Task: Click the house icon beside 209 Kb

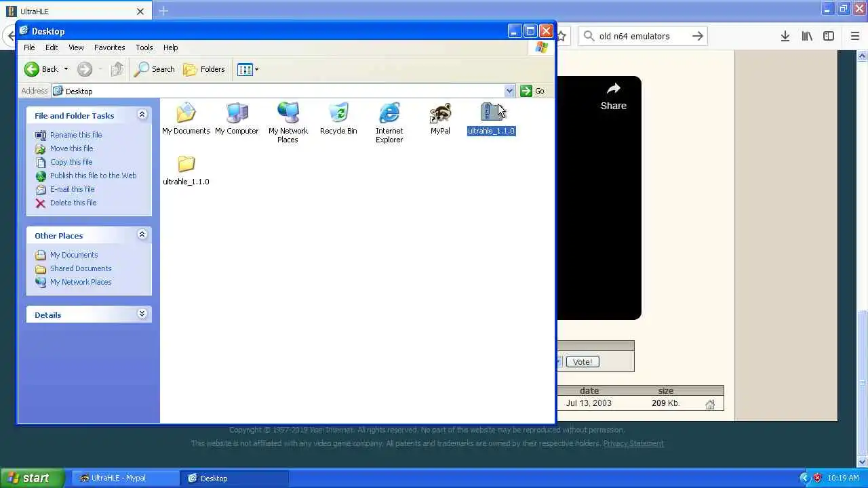Action: tap(710, 404)
